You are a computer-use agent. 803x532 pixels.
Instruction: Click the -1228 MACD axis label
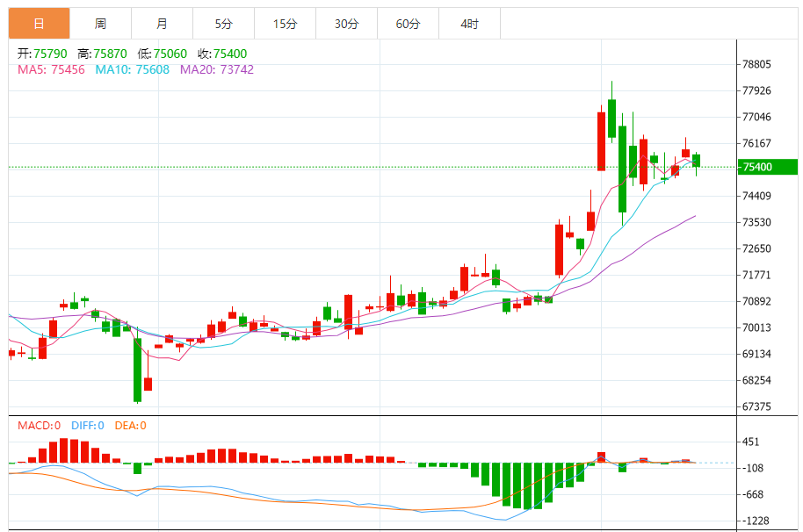click(756, 521)
